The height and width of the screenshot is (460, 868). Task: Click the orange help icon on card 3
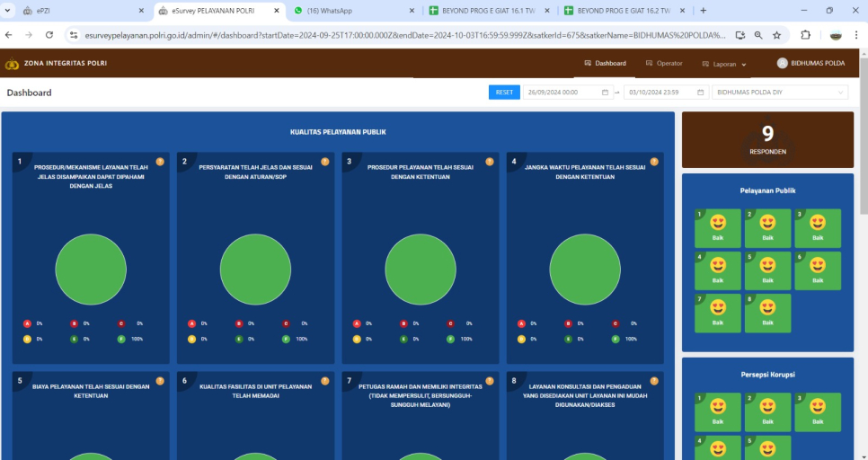[490, 162]
